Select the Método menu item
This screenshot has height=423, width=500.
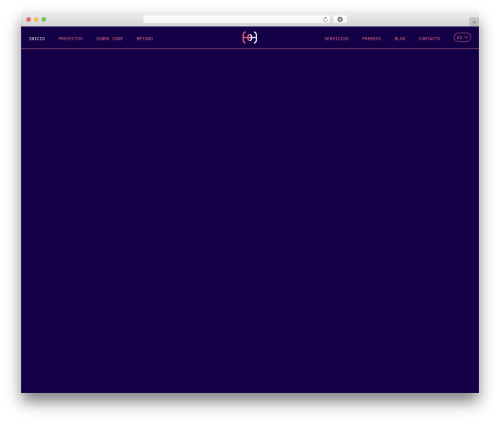click(145, 39)
